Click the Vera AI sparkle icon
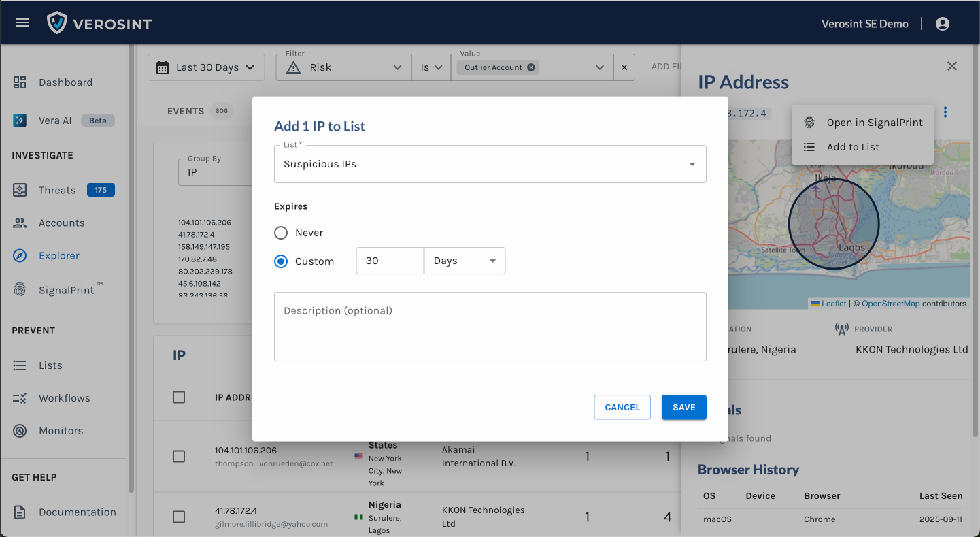 click(x=20, y=120)
